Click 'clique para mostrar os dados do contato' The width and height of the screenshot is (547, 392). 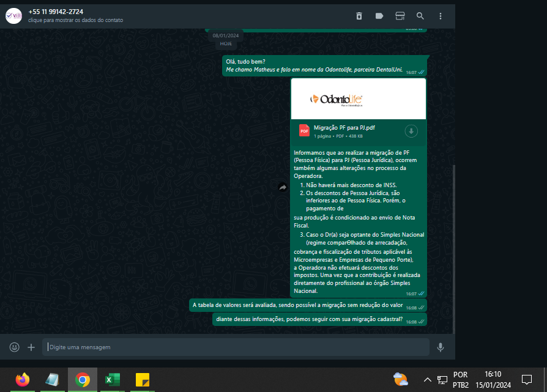click(76, 20)
